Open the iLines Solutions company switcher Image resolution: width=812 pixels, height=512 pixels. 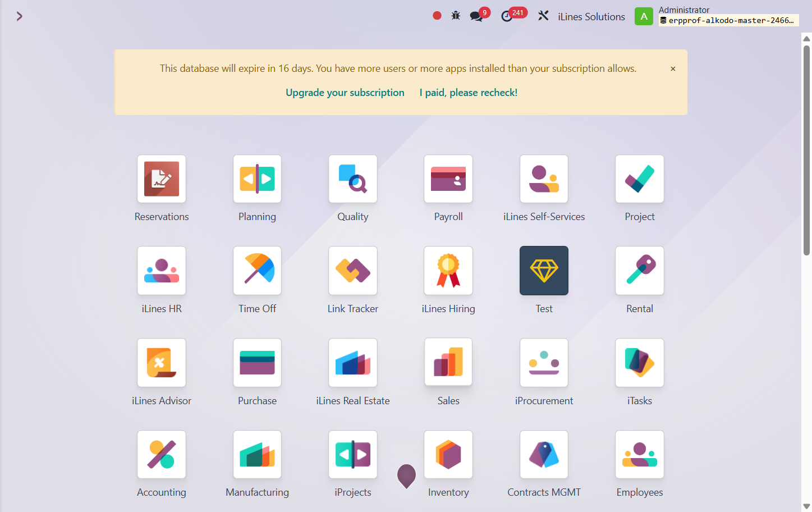(x=591, y=17)
